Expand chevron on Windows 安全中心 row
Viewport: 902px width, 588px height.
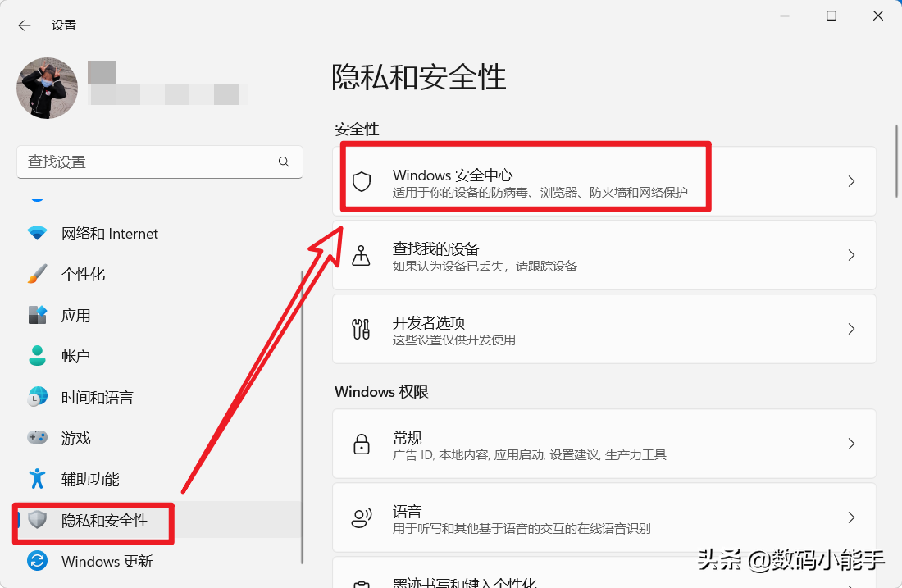851,182
